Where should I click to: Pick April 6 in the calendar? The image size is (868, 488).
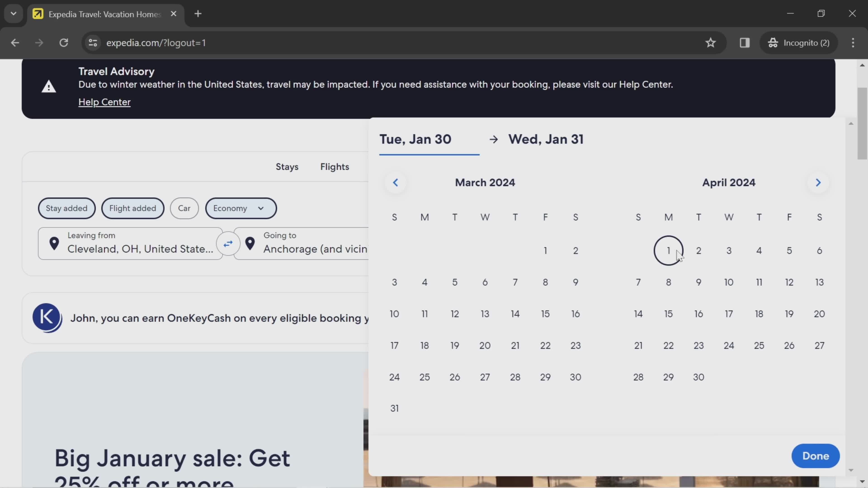pos(819,251)
